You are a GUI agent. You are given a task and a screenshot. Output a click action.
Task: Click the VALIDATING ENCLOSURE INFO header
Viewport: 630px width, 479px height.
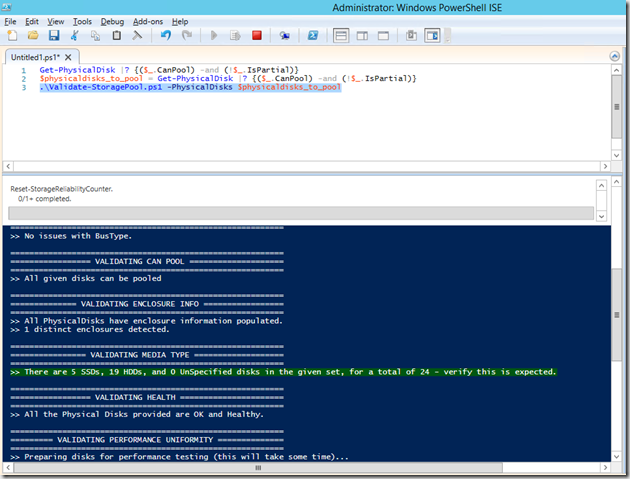click(x=139, y=304)
